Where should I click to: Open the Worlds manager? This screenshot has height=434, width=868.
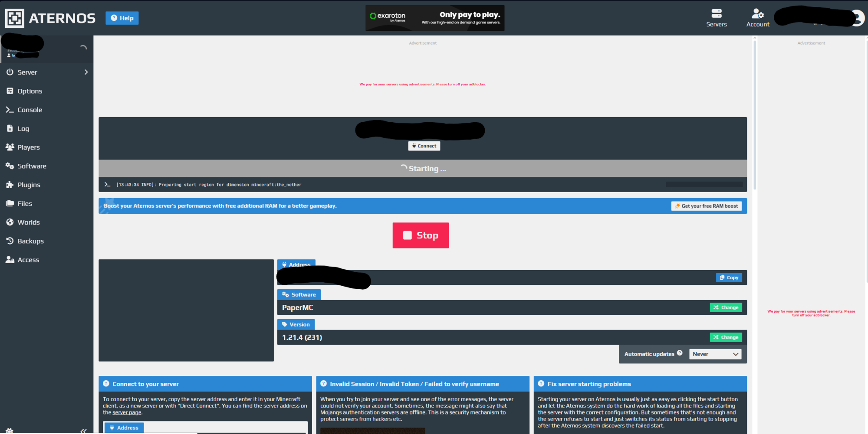pos(29,222)
